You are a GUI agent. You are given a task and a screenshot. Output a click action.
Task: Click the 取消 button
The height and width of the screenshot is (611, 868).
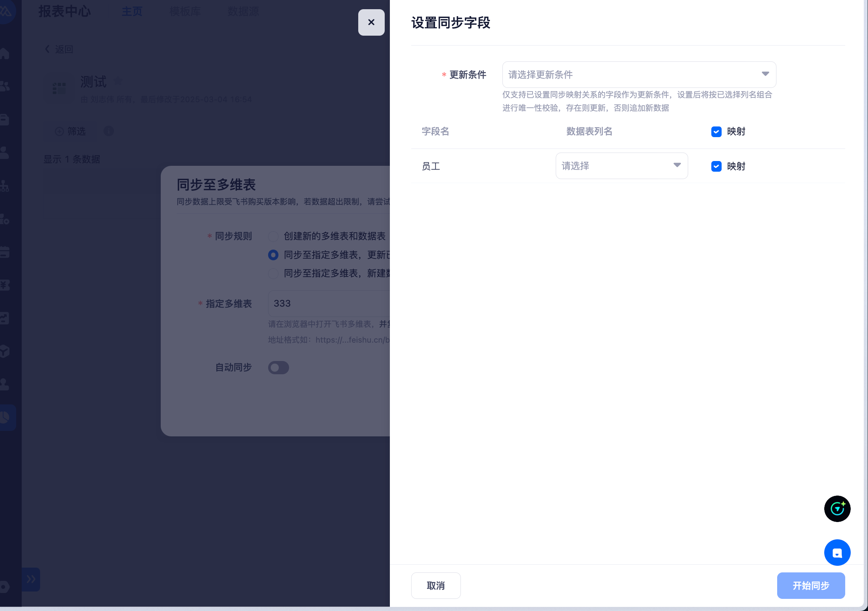click(435, 585)
